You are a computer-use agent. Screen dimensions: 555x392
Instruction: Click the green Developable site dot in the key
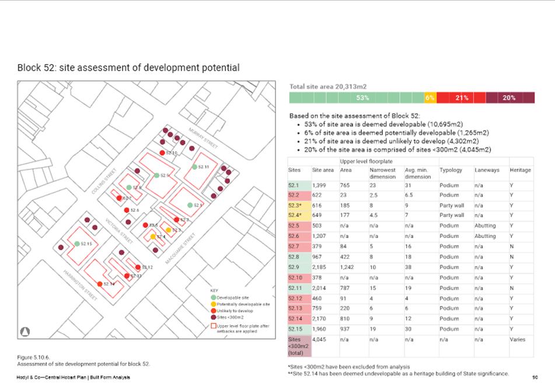(x=214, y=297)
